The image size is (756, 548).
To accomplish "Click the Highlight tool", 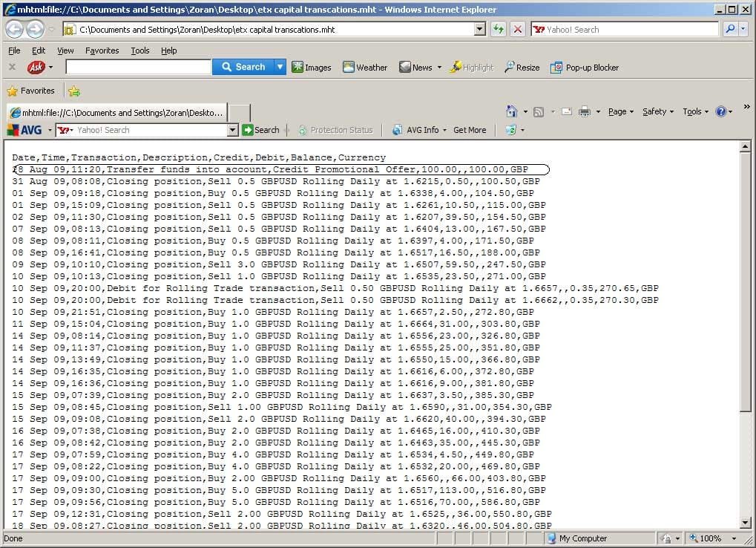I will (472, 68).
